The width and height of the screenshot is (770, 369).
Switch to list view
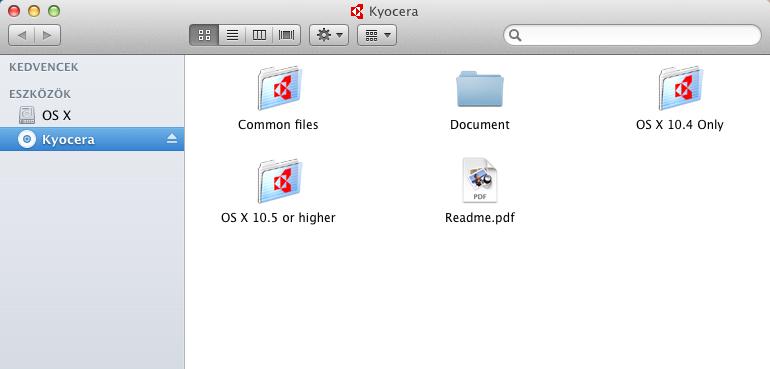pos(232,35)
